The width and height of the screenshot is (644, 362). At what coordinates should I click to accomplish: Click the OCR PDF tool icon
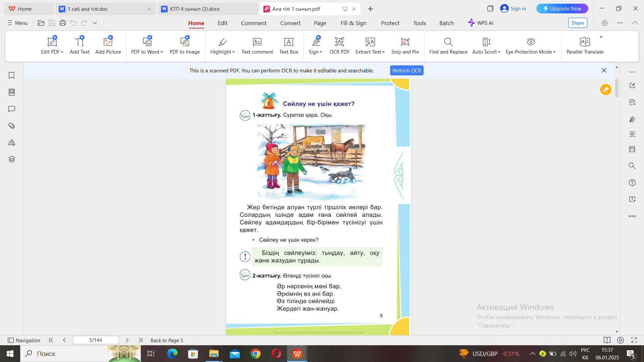coord(339,42)
